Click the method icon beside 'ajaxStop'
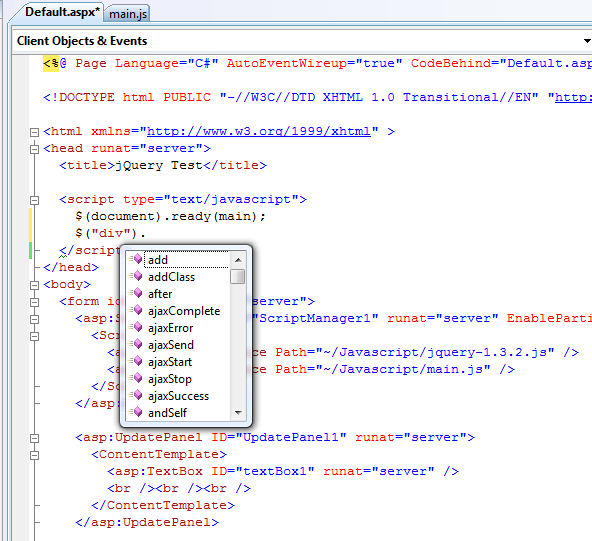The height and width of the screenshot is (541, 592). [x=136, y=378]
